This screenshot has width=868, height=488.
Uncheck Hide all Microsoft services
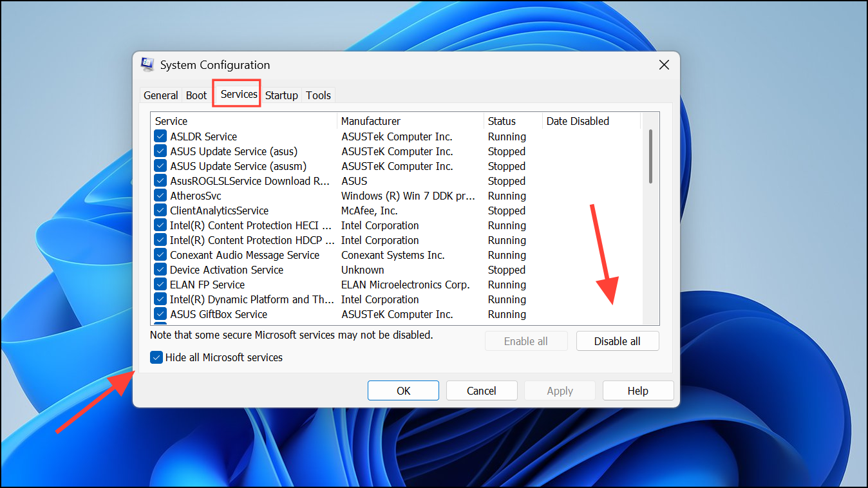click(x=156, y=357)
